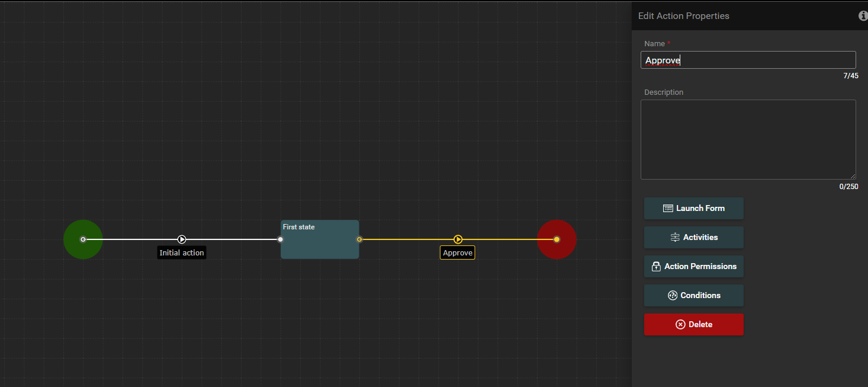Open the Launch Form settings

pyautogui.click(x=693, y=209)
